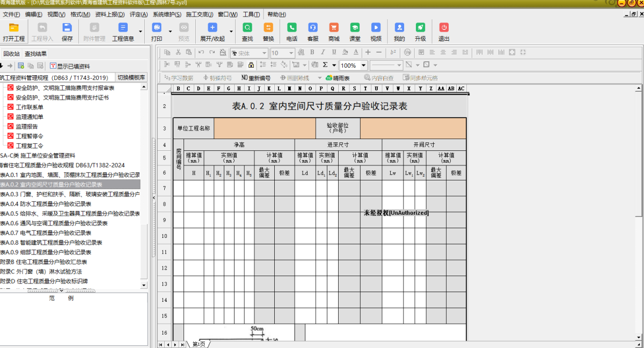Open 我的 (My Account) from the toolbar
Viewport: 644px width, 348px height.
(399, 32)
